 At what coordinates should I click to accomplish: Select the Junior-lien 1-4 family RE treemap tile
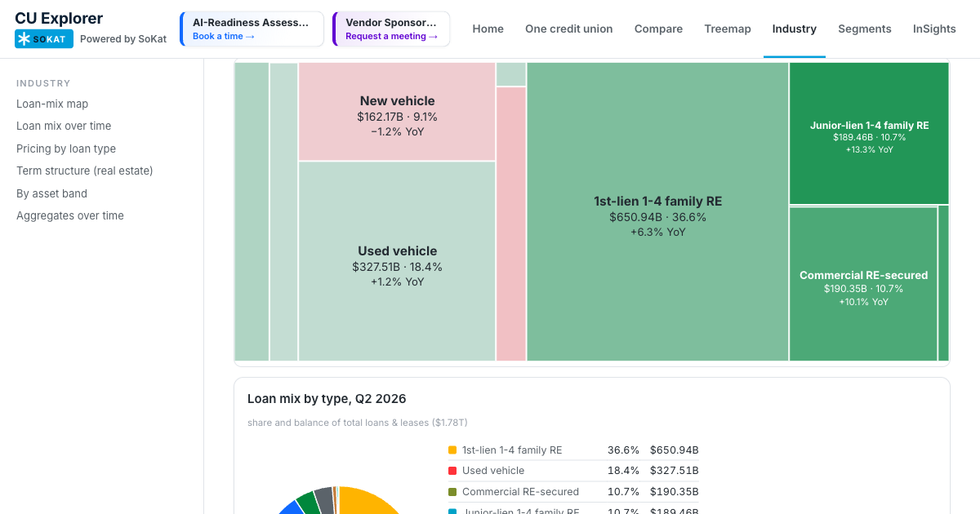pyautogui.click(x=869, y=133)
